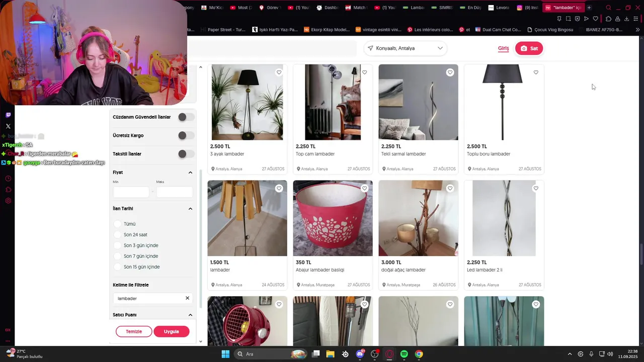
Task: Select Son 24 saat radio option
Action: (117, 235)
